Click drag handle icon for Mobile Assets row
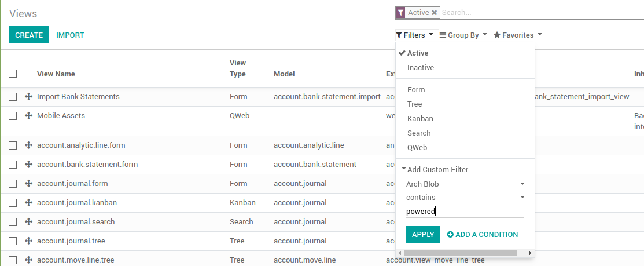 (28, 116)
